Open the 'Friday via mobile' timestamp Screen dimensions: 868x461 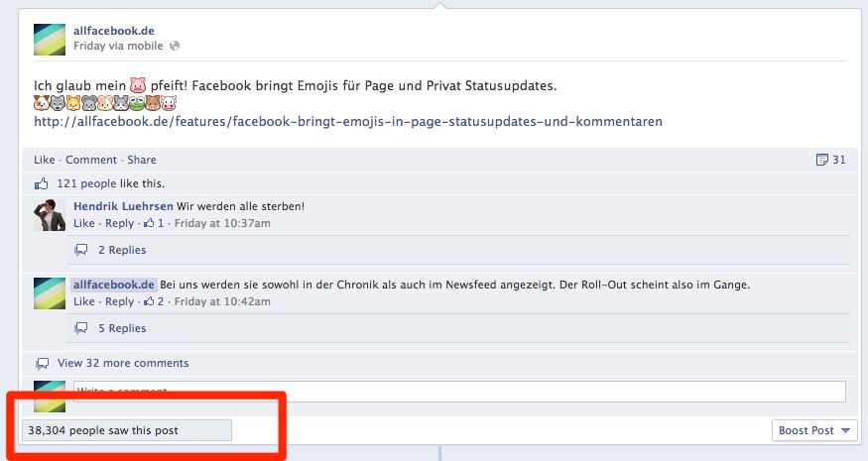coord(118,46)
